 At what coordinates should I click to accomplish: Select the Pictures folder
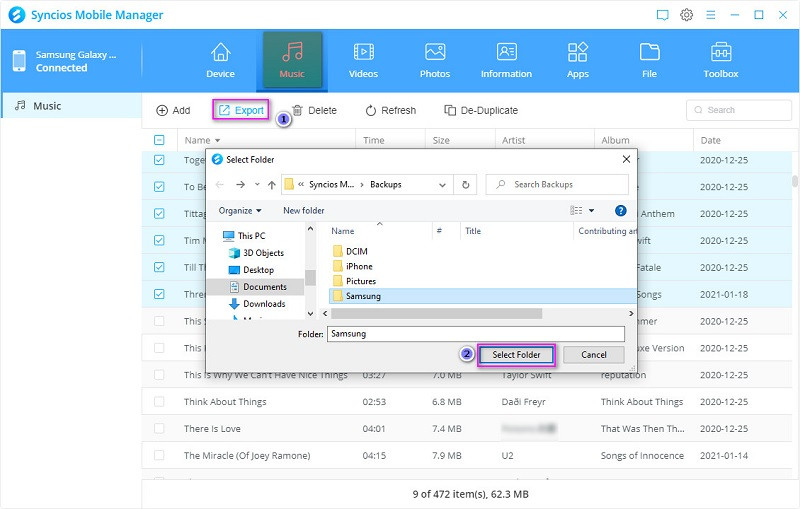coord(354,281)
